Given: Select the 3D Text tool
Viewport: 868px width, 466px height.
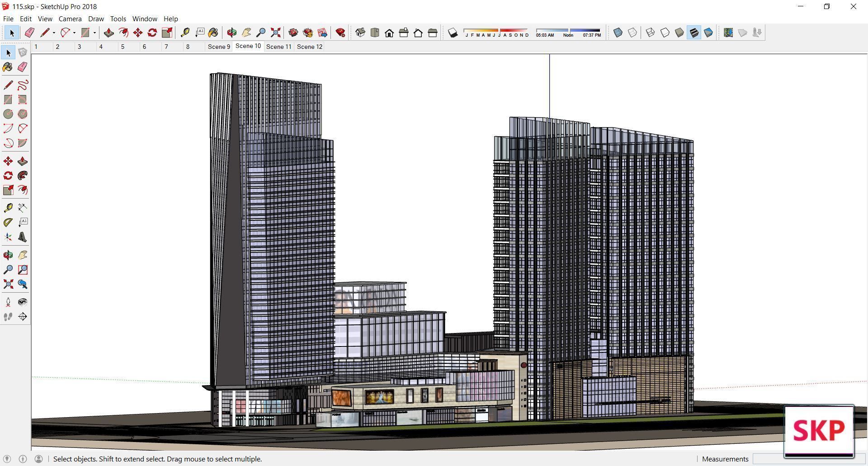Looking at the screenshot, I should pos(23,237).
